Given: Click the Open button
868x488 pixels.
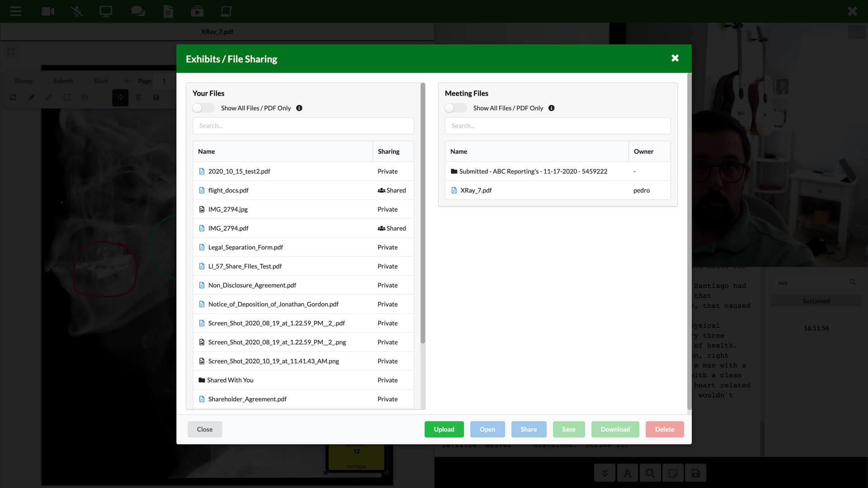Looking at the screenshot, I should 487,429.
